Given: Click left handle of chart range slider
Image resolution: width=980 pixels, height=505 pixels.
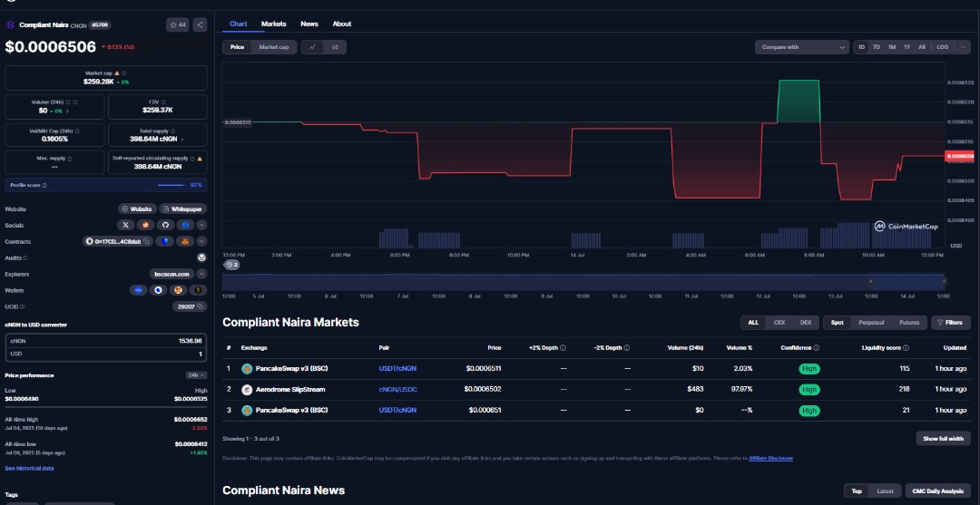Looking at the screenshot, I should [870, 282].
